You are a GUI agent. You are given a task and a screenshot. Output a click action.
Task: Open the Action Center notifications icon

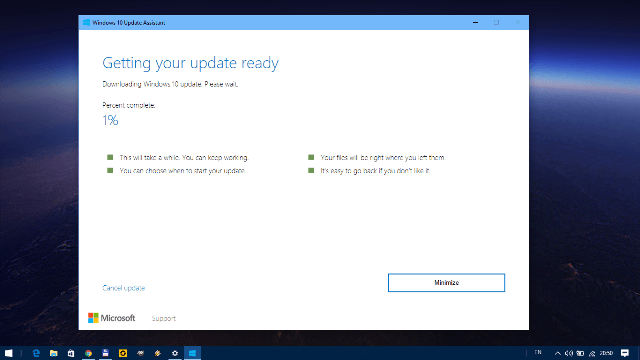pos(624,353)
